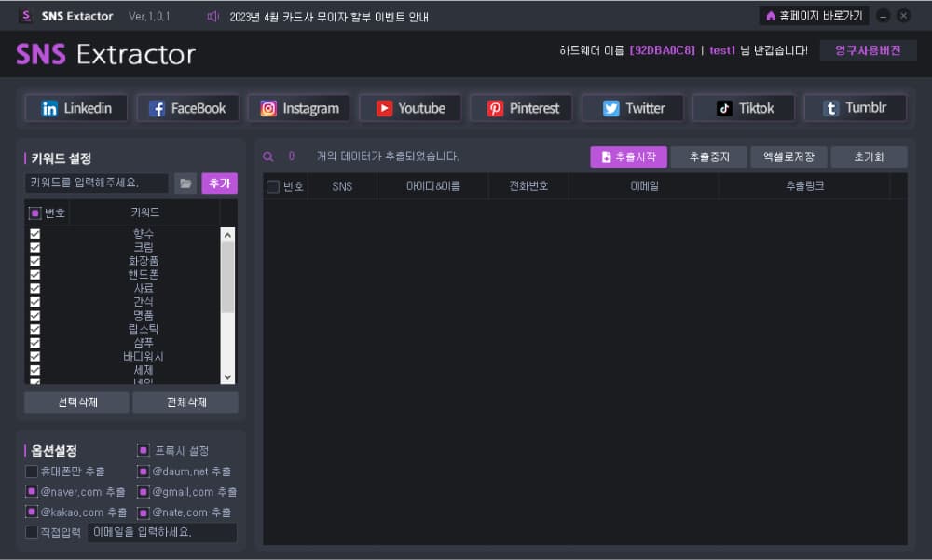This screenshot has height=560, width=932.
Task: Start extraction with 추출시작 button
Action: point(628,157)
